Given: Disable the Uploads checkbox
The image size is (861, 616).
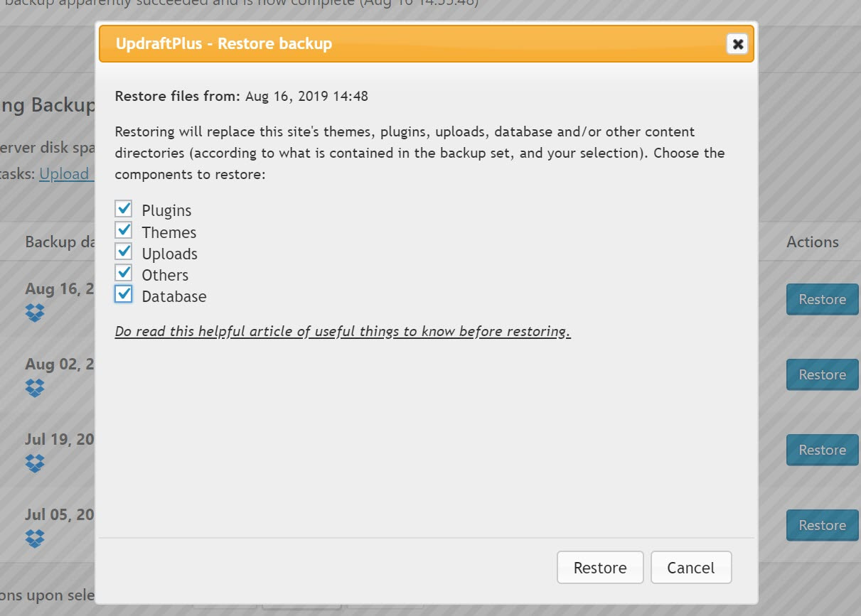Looking at the screenshot, I should [x=123, y=252].
